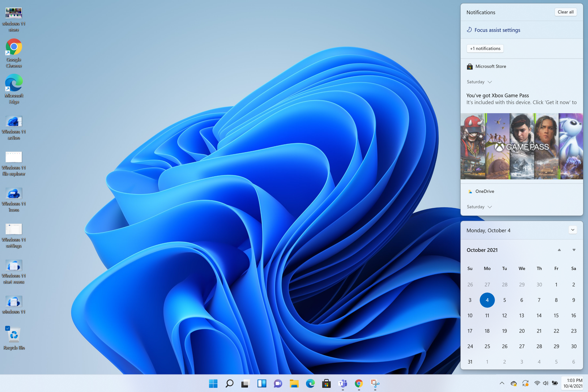Open Wi-Fi settings from the system tray
This screenshot has width=588, height=392.
(x=537, y=383)
